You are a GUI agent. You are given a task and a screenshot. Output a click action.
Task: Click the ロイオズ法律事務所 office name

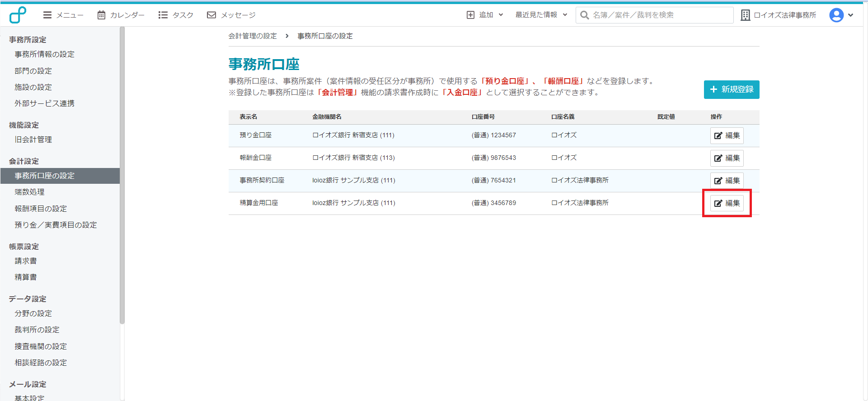(x=779, y=15)
